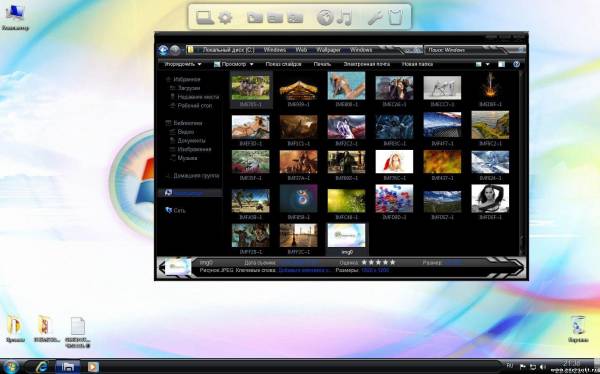Image resolution: width=600 pixels, height=374 pixels.
Task: Click Электронная почта in the toolbar
Action: coord(367,64)
